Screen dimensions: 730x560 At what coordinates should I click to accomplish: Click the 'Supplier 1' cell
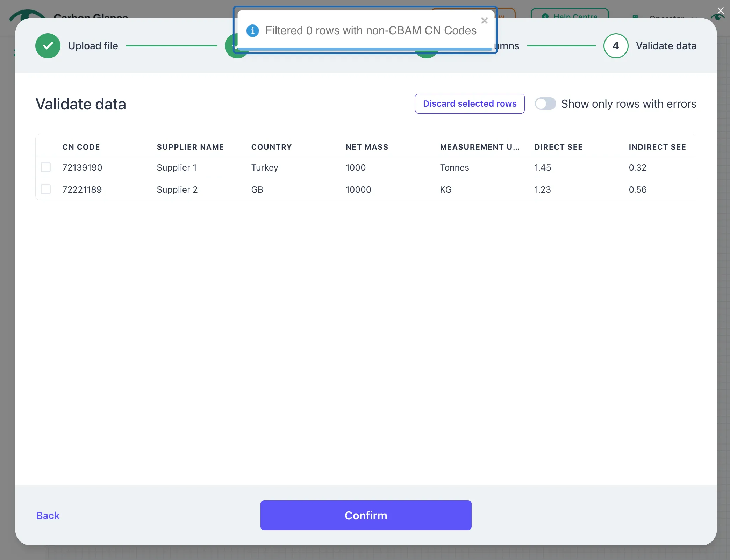(x=177, y=167)
